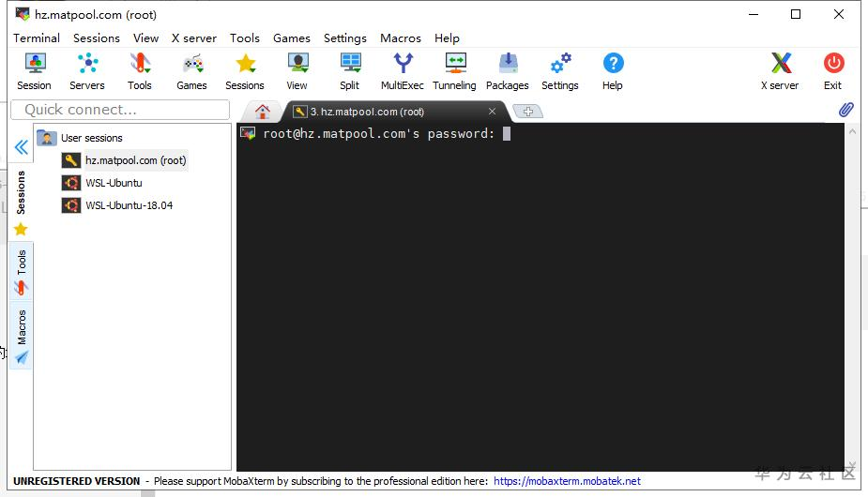Enable MultiExec mode icon

click(x=403, y=72)
